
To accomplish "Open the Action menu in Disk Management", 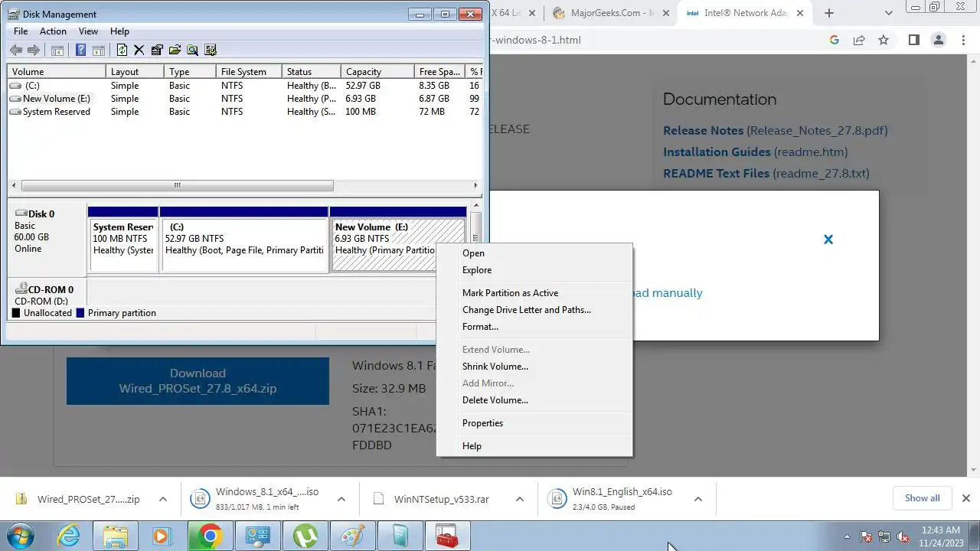I will 53,31.
